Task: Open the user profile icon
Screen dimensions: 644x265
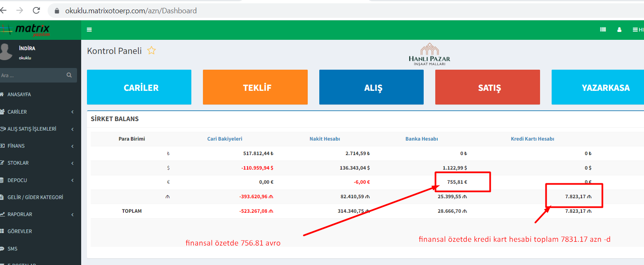Action: [x=620, y=29]
